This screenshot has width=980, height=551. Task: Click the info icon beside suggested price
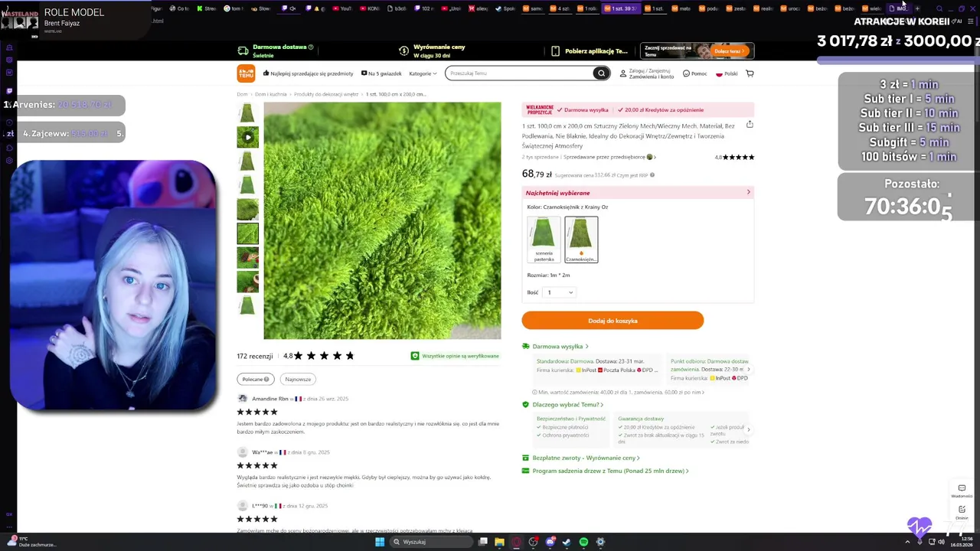pyautogui.click(x=652, y=175)
